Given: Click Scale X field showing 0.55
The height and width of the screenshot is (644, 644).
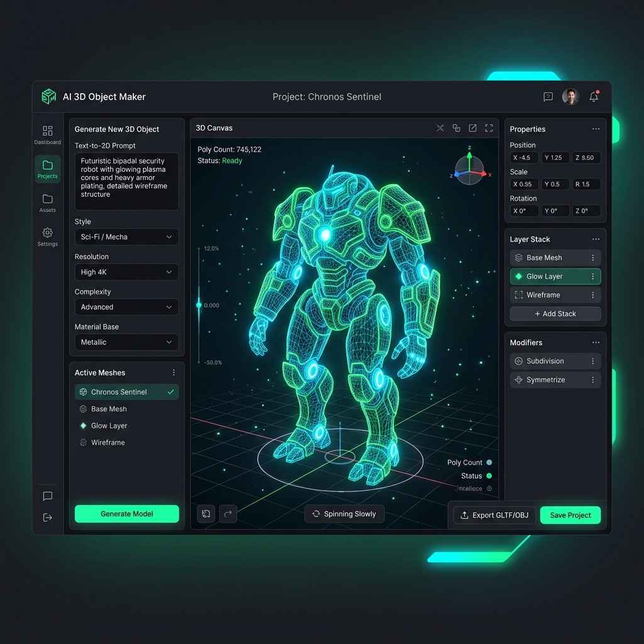Looking at the screenshot, I should [x=524, y=184].
